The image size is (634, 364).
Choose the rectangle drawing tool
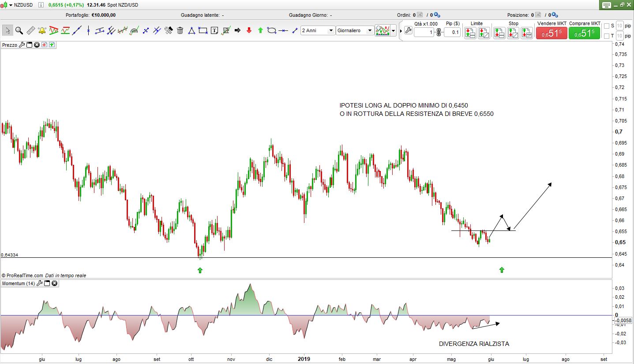tap(203, 30)
